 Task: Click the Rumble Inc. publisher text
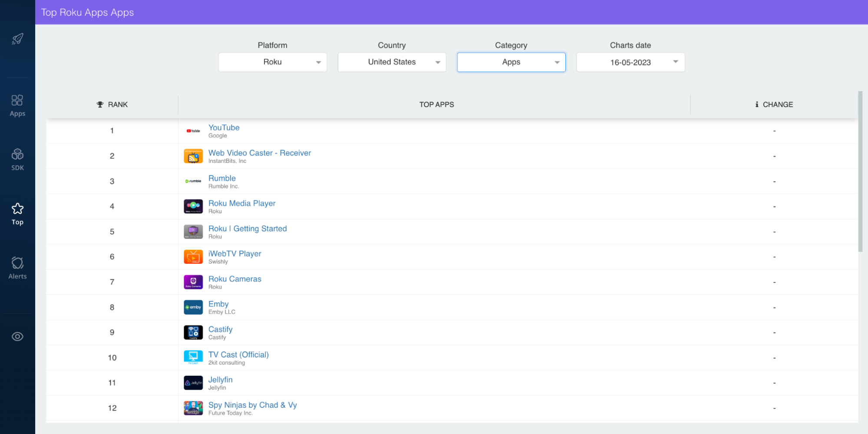tap(224, 186)
